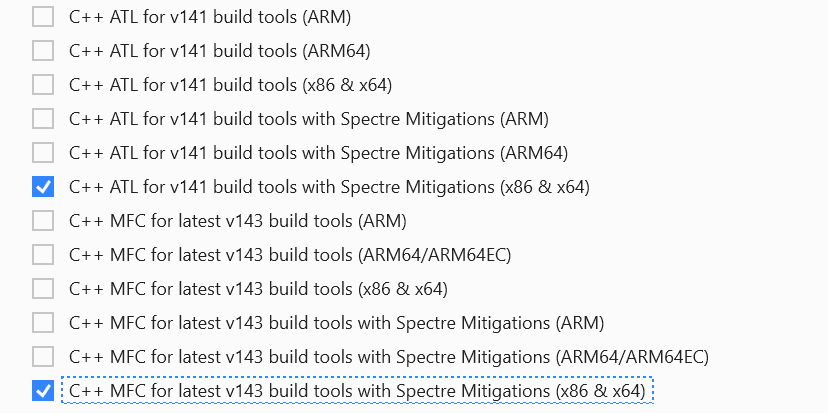Uncheck ATL v141 Spectre Mitigations (x86 & x64)
This screenshot has height=413, width=828.
(43, 186)
